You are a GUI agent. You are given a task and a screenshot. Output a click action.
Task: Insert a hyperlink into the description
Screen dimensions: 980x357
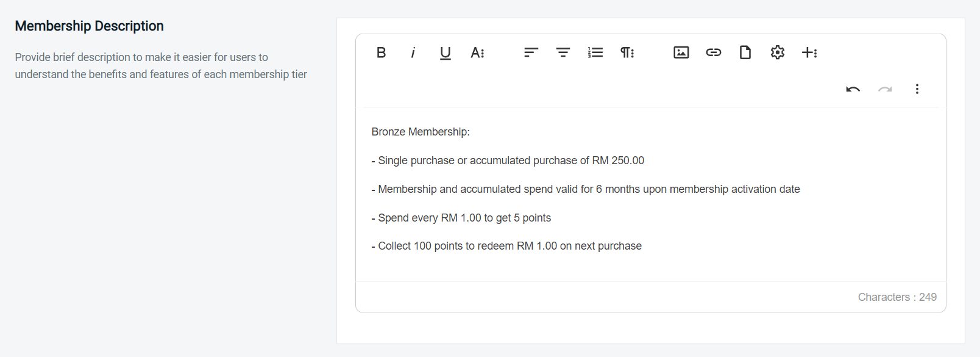(x=713, y=52)
